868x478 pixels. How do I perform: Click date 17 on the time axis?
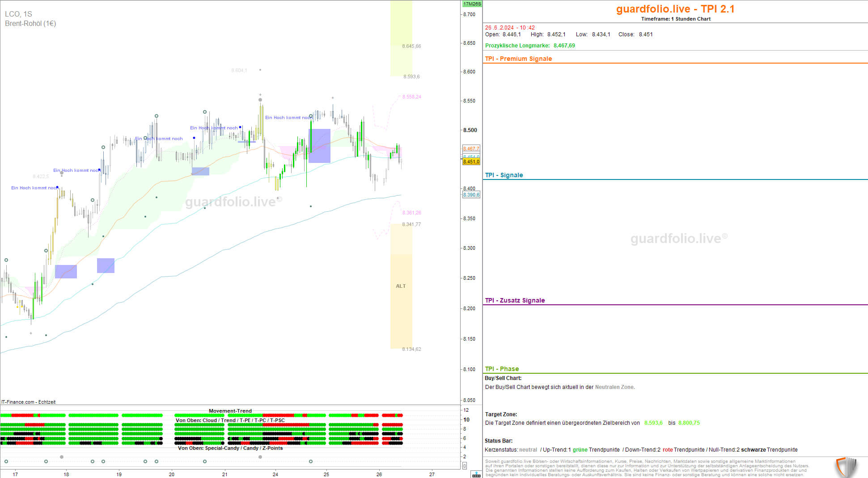pyautogui.click(x=15, y=474)
